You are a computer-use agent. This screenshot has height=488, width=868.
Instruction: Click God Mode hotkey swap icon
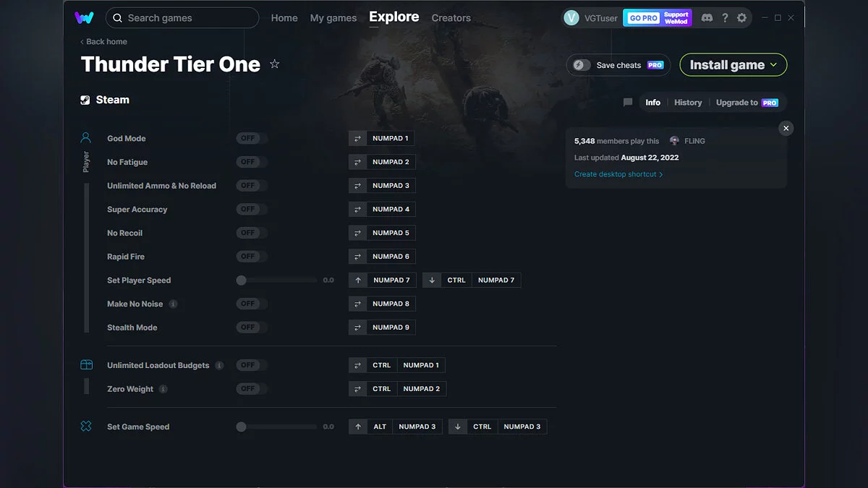click(357, 138)
